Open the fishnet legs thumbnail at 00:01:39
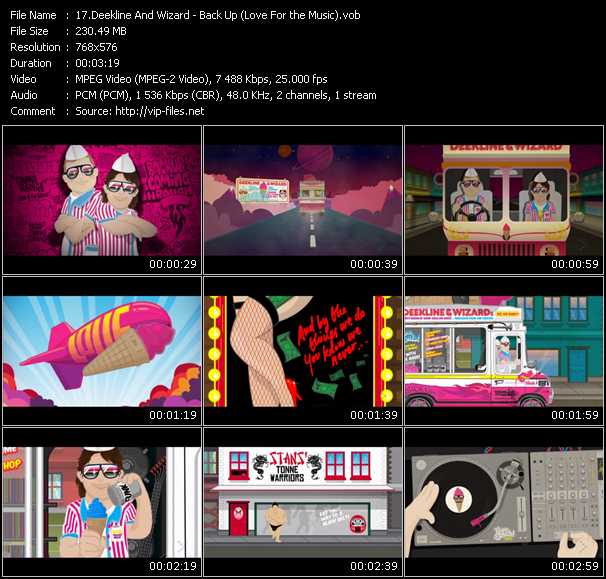 point(303,351)
